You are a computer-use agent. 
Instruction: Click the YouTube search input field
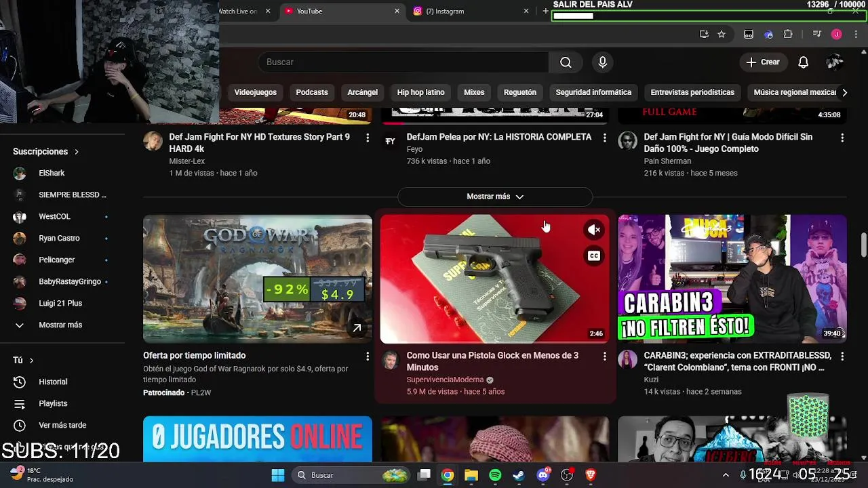tap(403, 62)
